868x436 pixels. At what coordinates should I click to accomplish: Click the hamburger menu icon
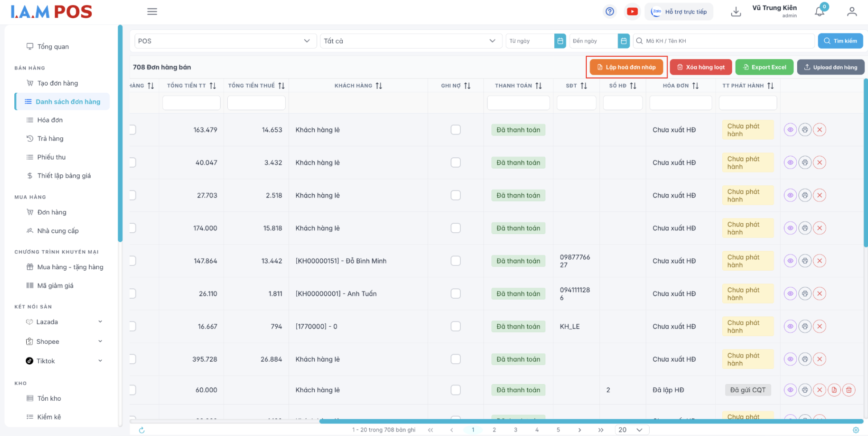[x=152, y=12]
